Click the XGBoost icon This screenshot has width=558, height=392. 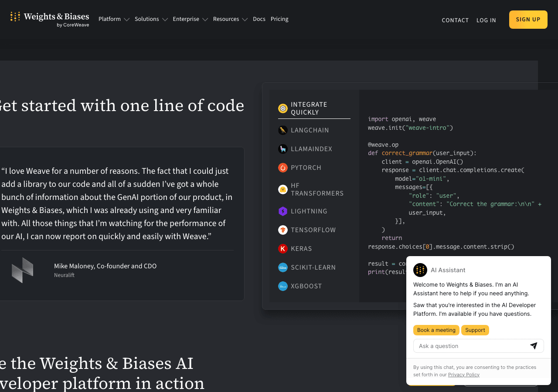tap(283, 286)
